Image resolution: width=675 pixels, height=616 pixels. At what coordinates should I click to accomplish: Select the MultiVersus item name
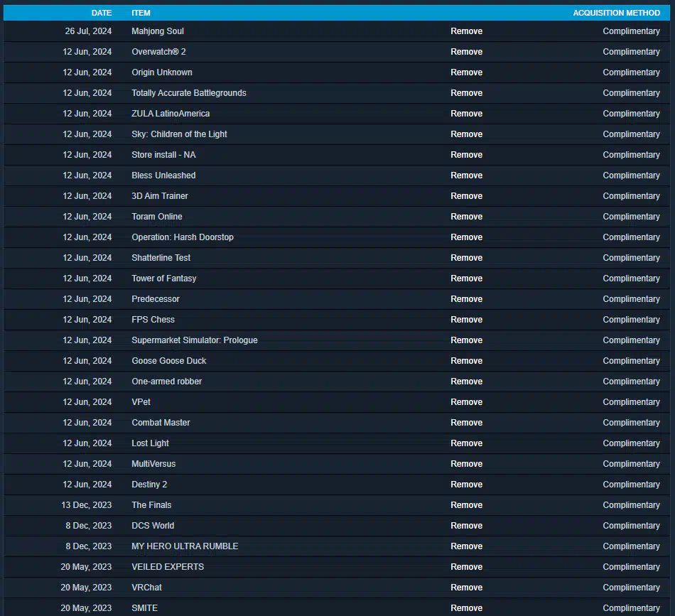click(153, 464)
